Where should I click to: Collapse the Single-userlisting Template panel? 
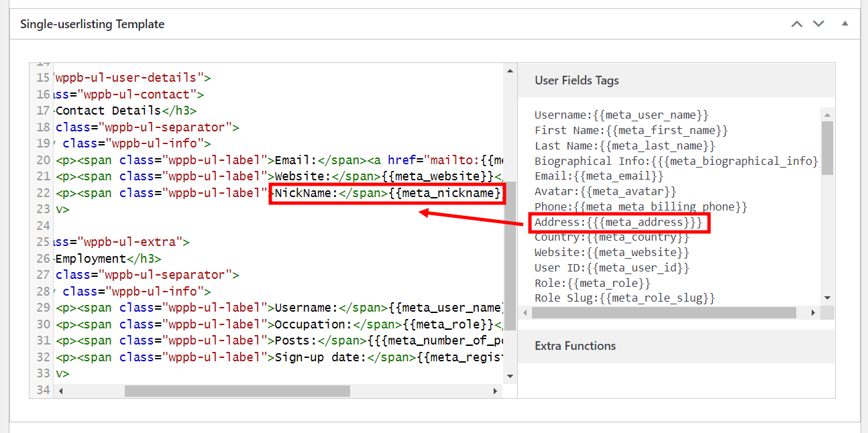point(845,24)
